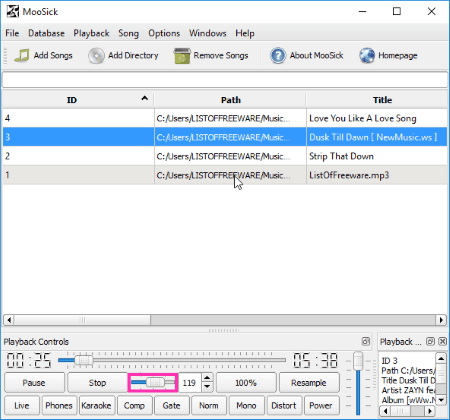Viewport: 450px width, 420px height.
Task: Click the song list horizontal scrollbar thumb
Action: coord(82,320)
